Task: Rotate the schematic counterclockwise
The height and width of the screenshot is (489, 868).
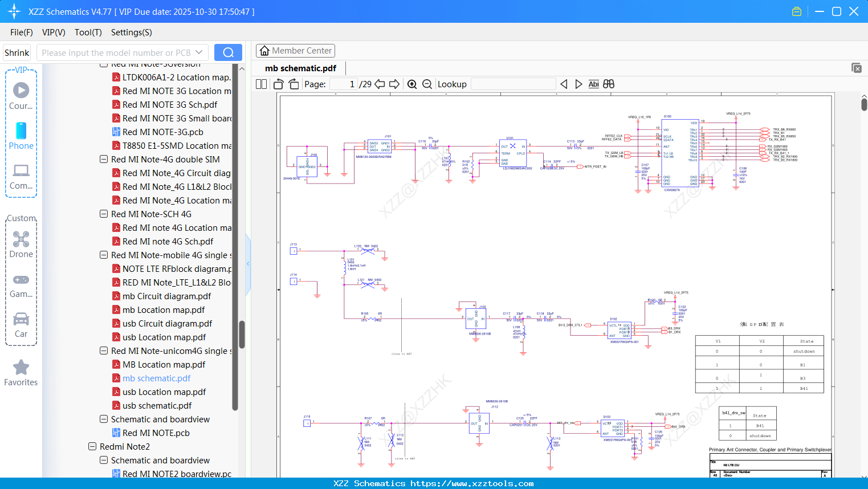Action: tap(278, 84)
